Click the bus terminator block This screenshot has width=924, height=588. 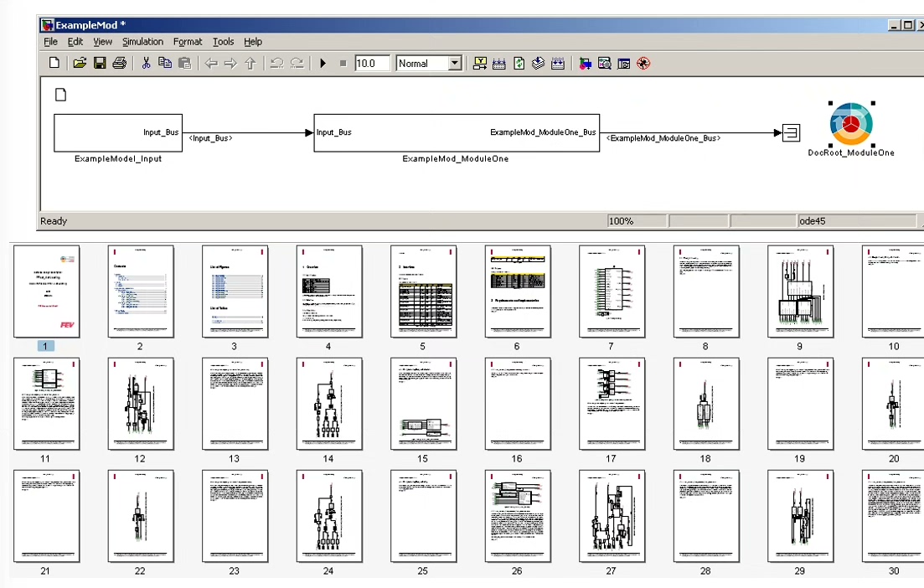coord(791,132)
